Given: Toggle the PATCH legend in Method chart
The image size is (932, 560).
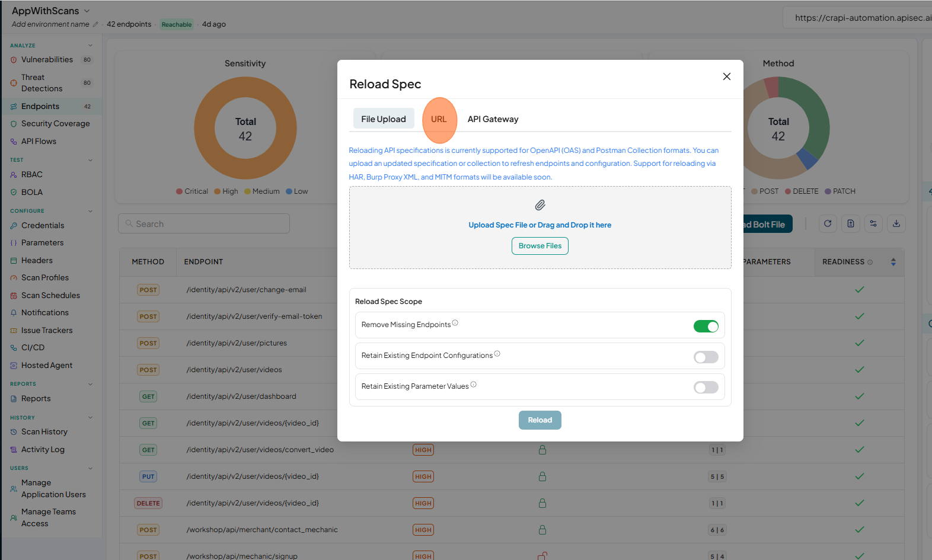Looking at the screenshot, I should (x=840, y=191).
